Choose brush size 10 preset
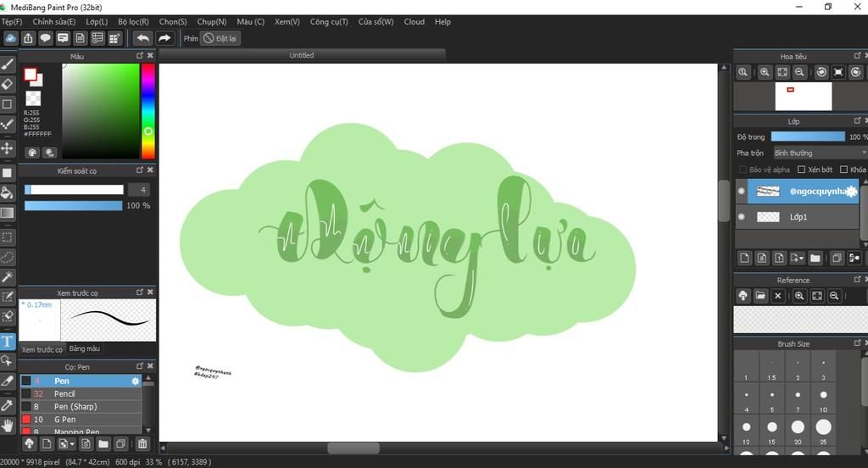868x468 pixels. point(823,399)
